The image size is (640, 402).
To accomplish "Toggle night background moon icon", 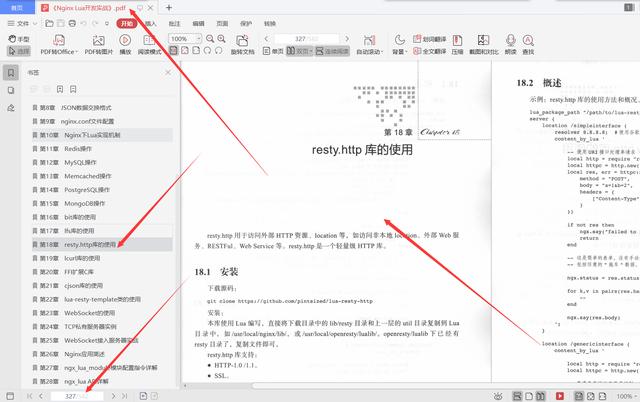I will pos(399,40).
